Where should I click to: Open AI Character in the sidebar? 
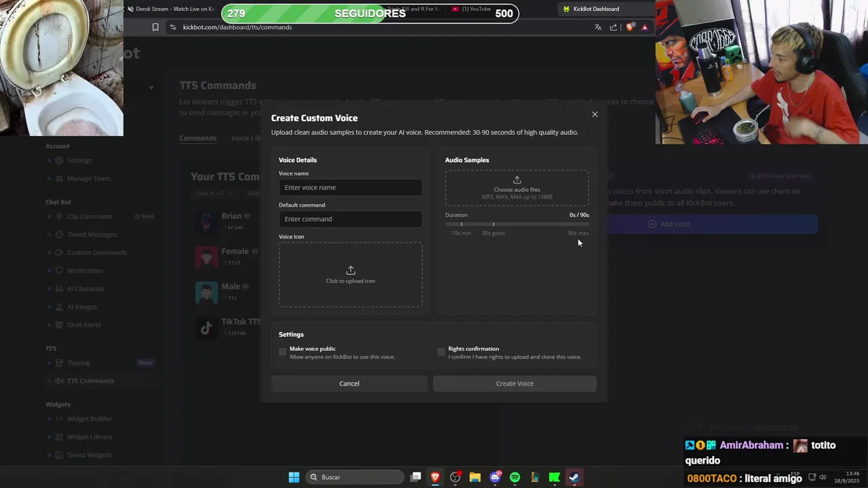point(86,289)
